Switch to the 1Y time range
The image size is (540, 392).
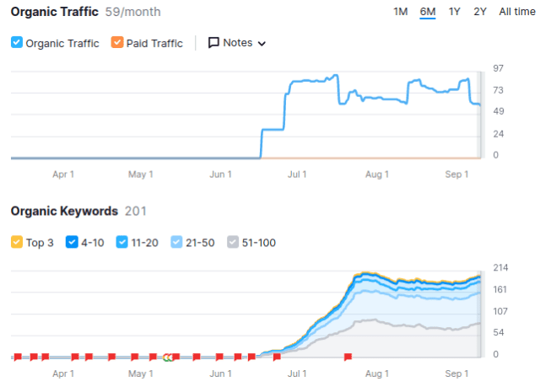coord(455,11)
